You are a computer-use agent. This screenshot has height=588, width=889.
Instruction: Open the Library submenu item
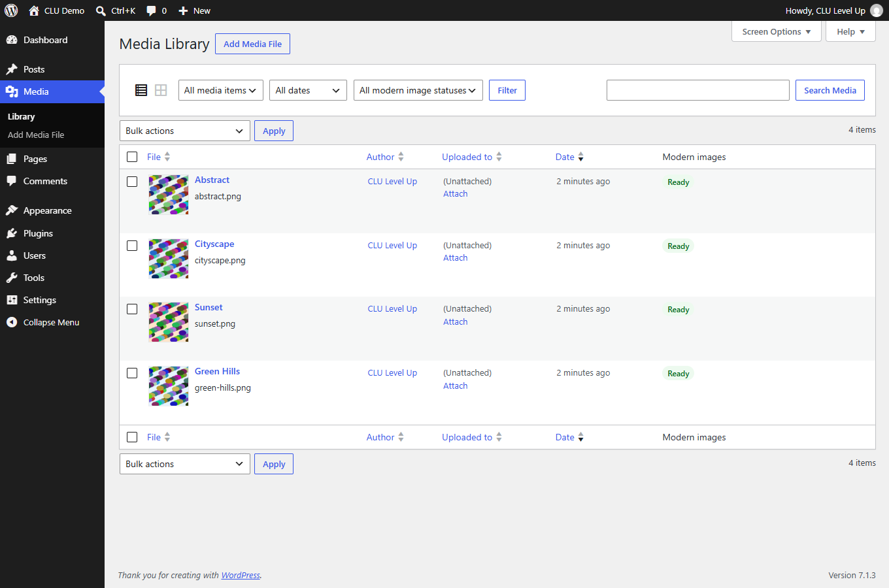coord(21,116)
